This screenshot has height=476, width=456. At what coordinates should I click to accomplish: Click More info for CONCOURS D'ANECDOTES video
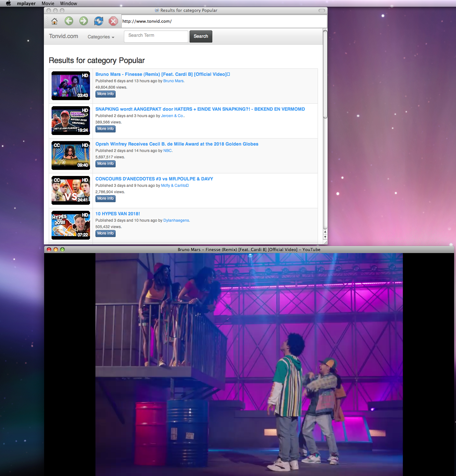(105, 199)
